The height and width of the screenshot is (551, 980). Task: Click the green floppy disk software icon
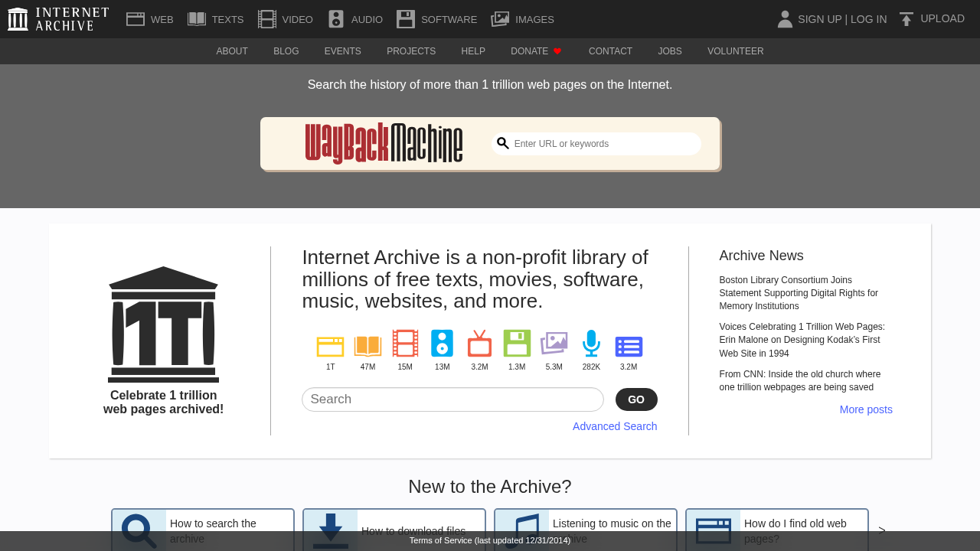517,344
